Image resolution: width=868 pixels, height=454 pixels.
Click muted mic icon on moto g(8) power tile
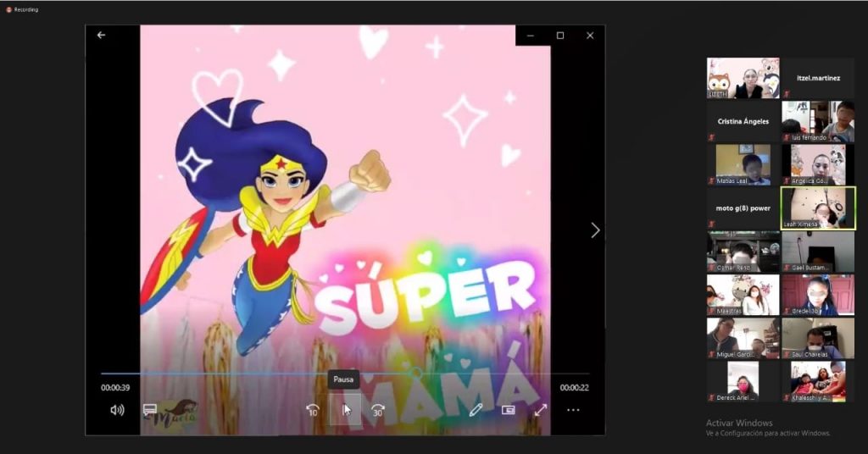[711, 224]
